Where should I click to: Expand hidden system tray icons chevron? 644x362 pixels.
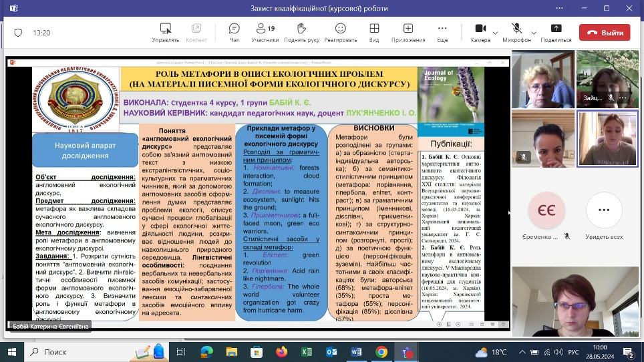pyautogui.click(x=522, y=352)
